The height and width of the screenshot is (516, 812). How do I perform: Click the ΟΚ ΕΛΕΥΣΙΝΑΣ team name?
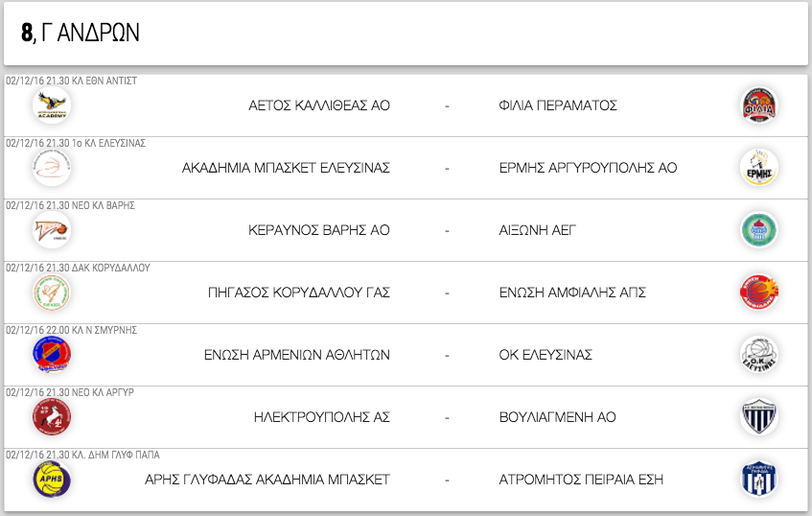[545, 355]
